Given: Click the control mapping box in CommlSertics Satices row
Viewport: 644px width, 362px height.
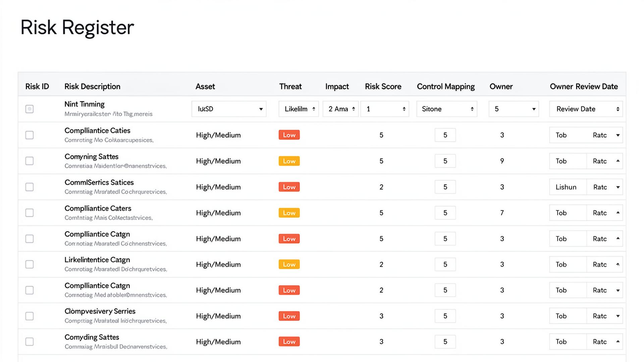Looking at the screenshot, I should [445, 187].
